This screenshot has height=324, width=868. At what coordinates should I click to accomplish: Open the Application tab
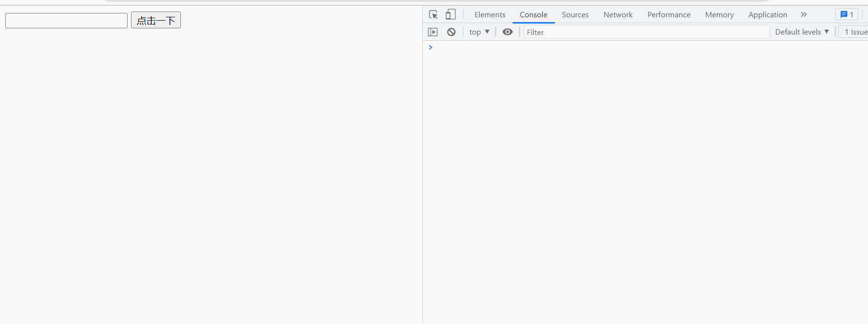tap(768, 15)
